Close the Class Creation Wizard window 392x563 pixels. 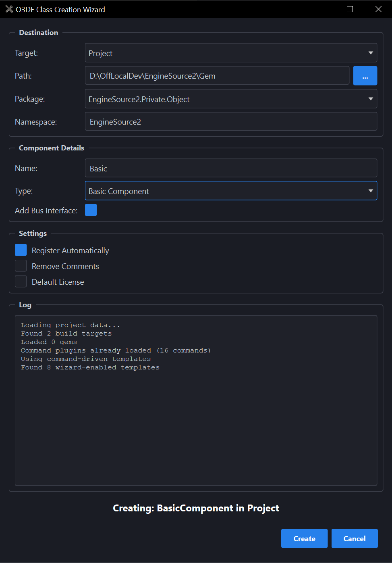[x=378, y=9]
